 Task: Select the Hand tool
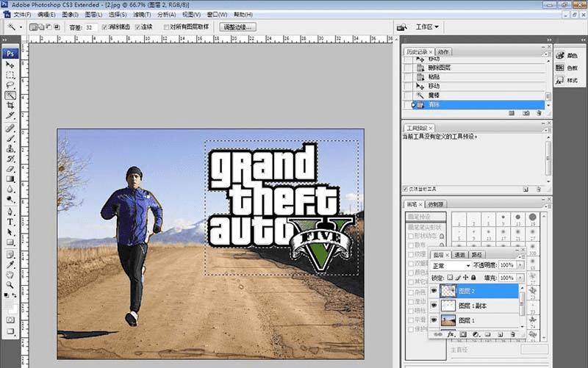(x=10, y=275)
